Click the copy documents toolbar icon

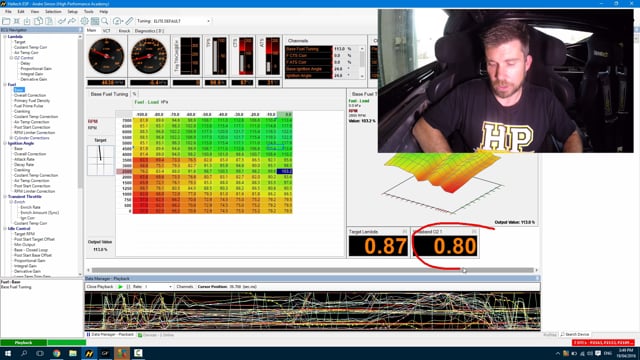[38, 21]
